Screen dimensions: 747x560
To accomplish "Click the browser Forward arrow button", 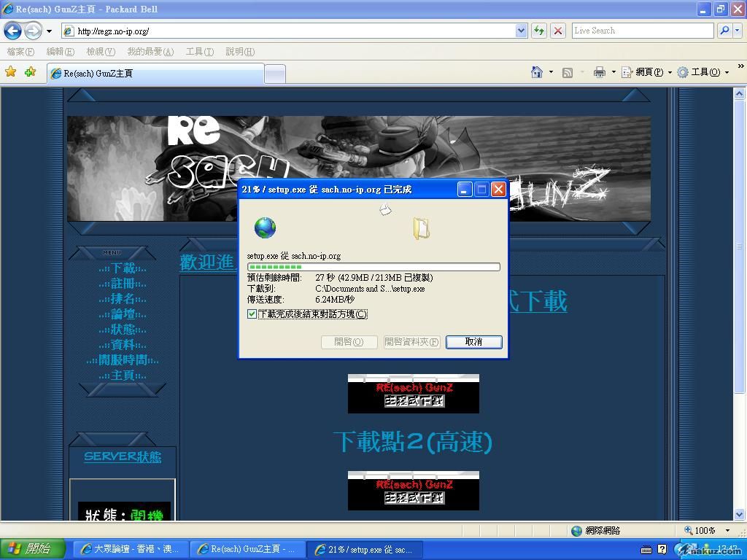I will click(x=33, y=31).
